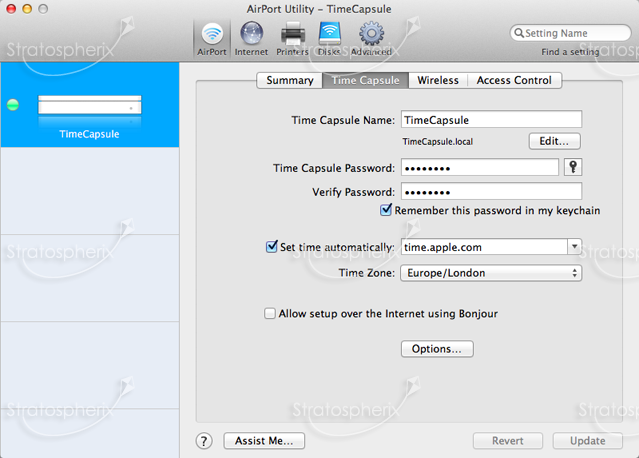
Task: Switch to the Summary tab
Action: pyautogui.click(x=289, y=80)
